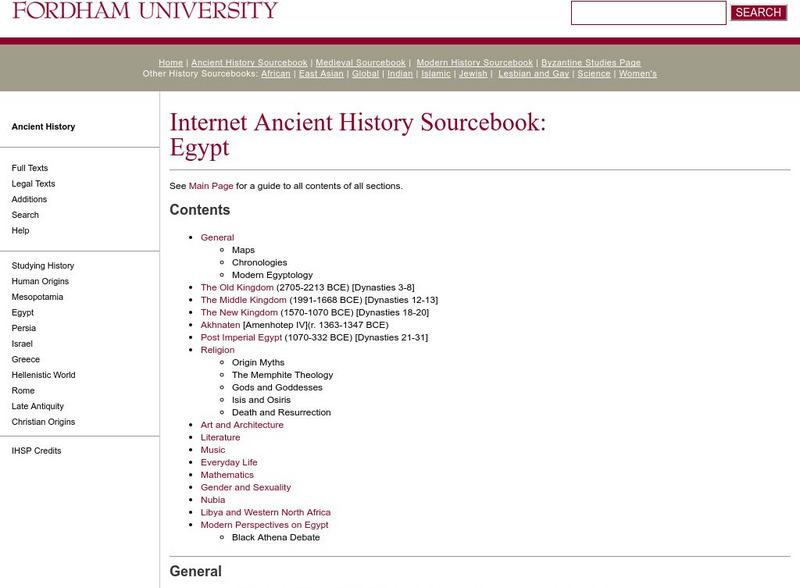Open Additions in sidebar

29,199
